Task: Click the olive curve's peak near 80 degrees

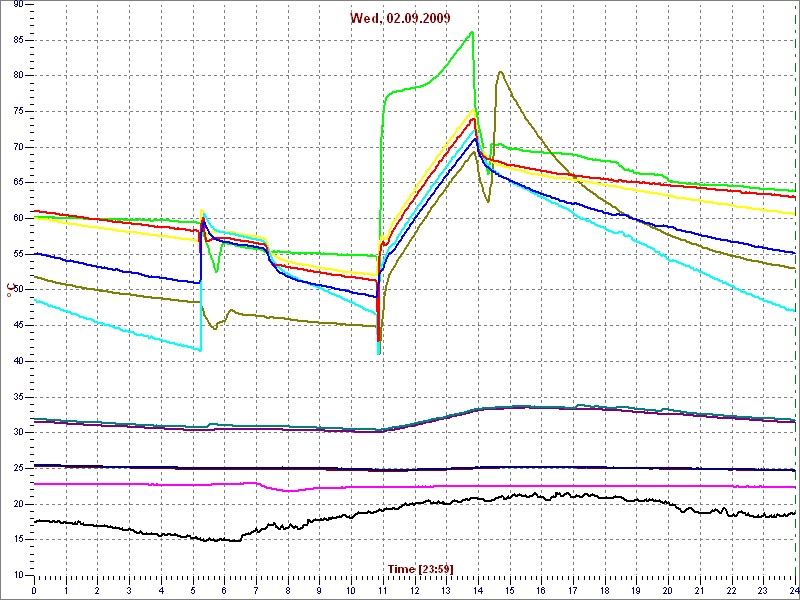Action: coord(500,72)
